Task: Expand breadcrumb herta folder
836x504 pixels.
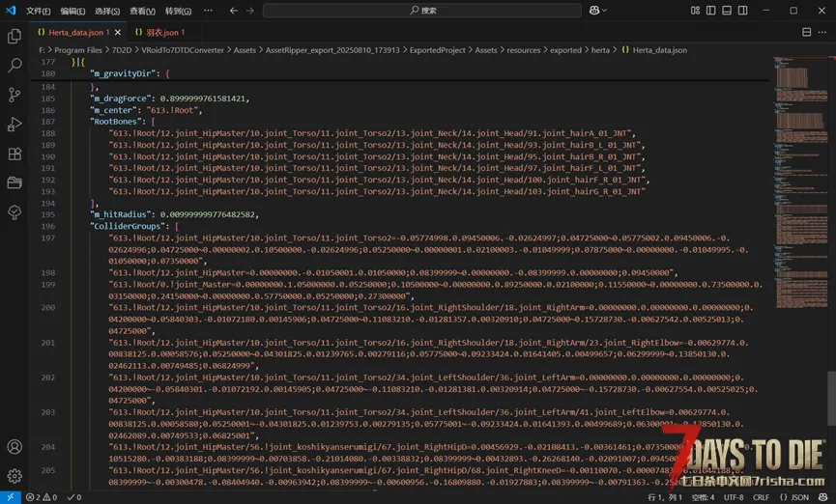Action: pyautogui.click(x=600, y=50)
